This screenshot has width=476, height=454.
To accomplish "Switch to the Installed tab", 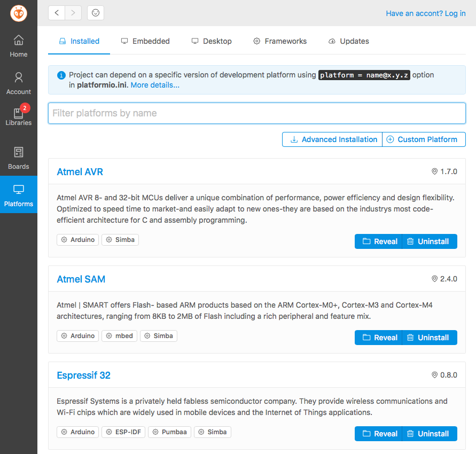I will click(79, 41).
